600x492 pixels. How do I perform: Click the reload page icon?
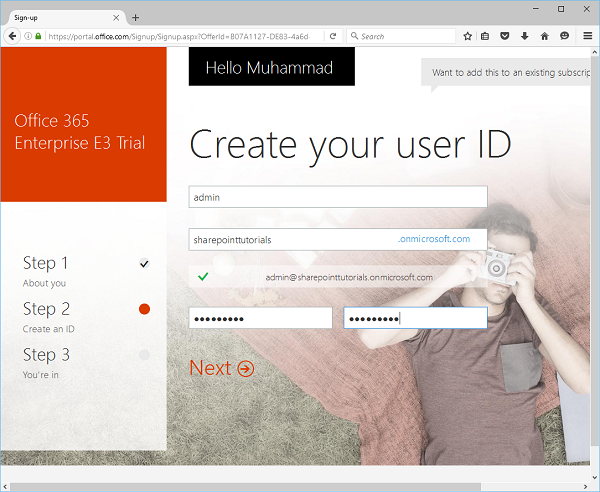pos(333,36)
